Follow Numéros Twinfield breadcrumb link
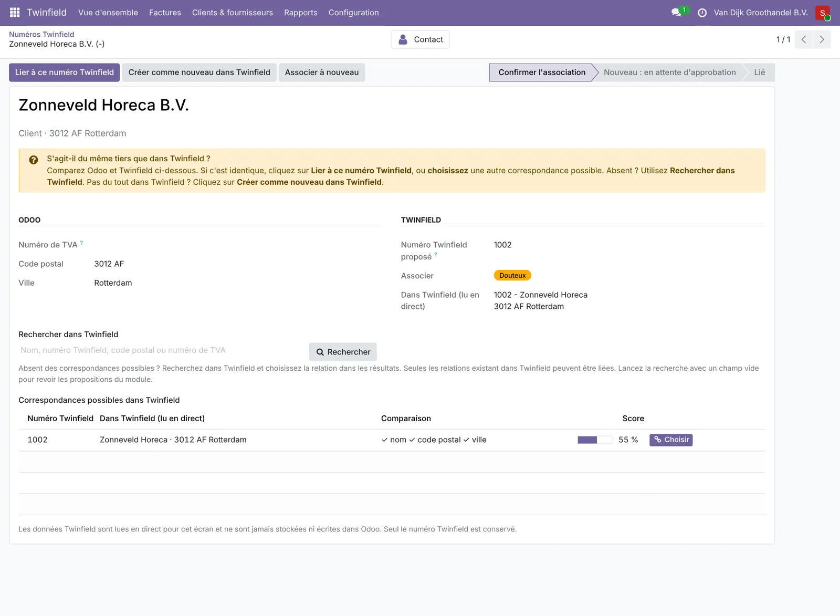Screen dimensions: 840x616 pos(41,34)
